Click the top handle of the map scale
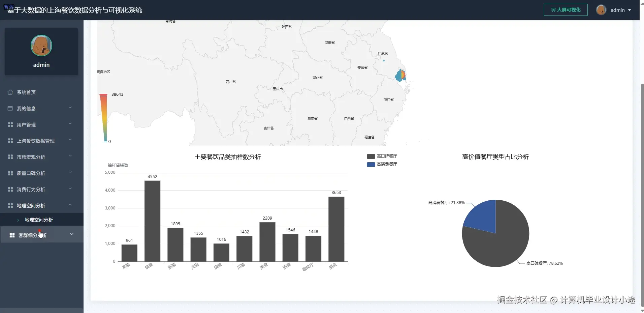644x313 pixels. [103, 95]
